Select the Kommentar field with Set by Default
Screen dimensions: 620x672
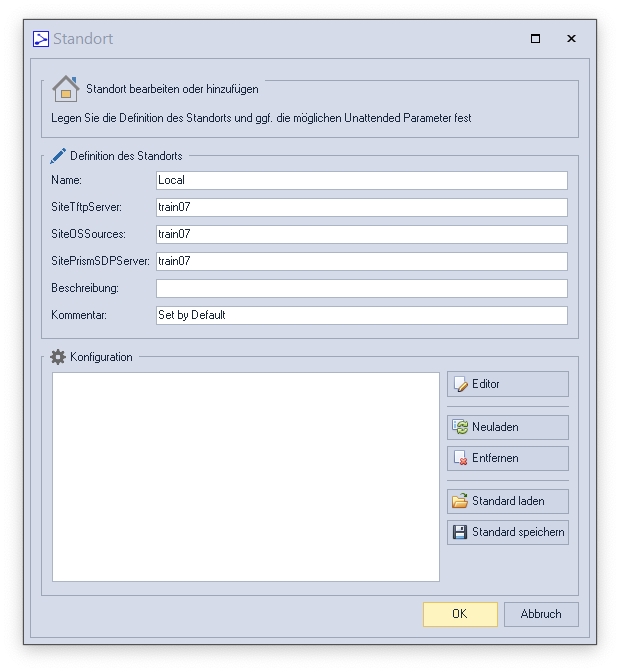pos(361,315)
